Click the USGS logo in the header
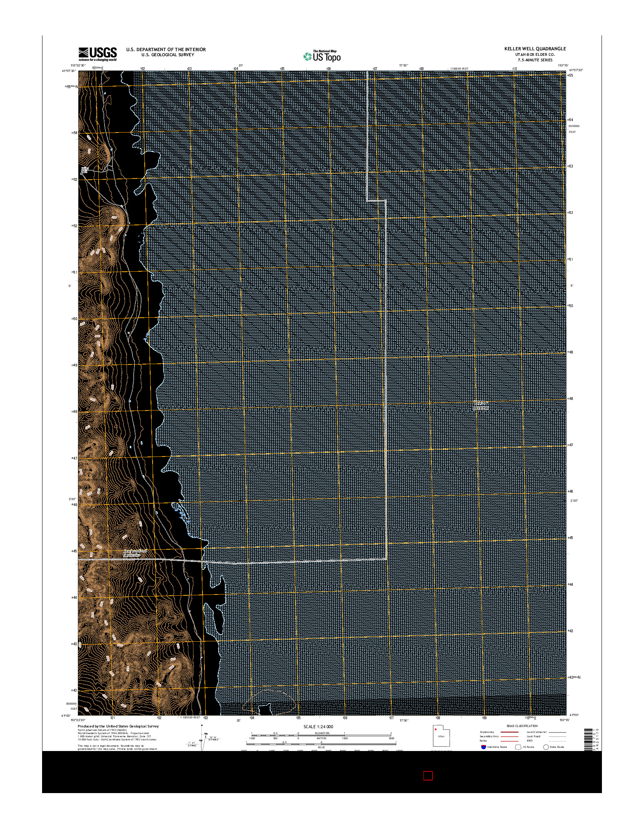The image size is (644, 821). [x=98, y=54]
